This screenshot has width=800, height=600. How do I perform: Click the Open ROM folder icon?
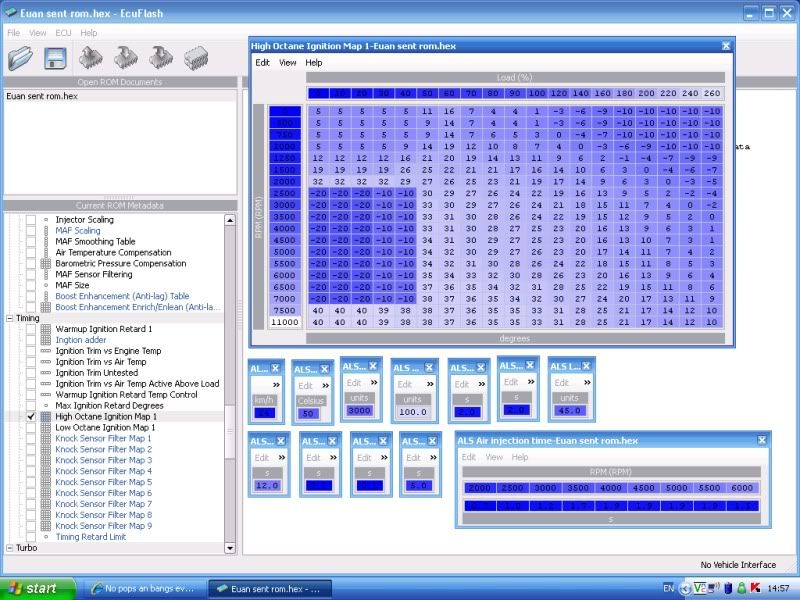(x=21, y=58)
